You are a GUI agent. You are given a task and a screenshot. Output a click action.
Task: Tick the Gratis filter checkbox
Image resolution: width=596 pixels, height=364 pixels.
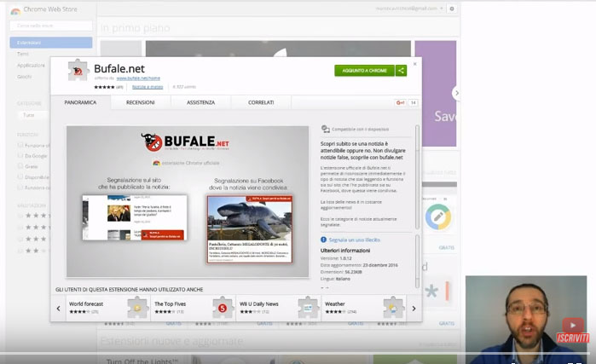(x=21, y=167)
